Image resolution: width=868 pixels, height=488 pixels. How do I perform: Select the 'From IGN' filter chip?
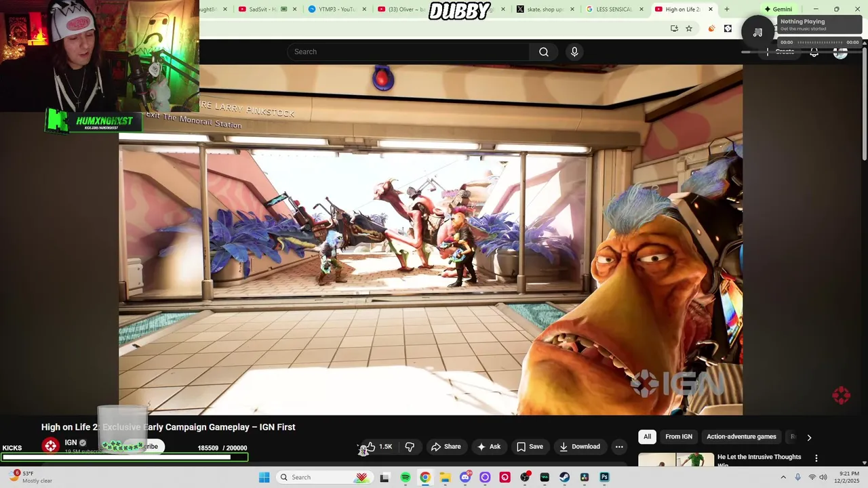pos(679,437)
